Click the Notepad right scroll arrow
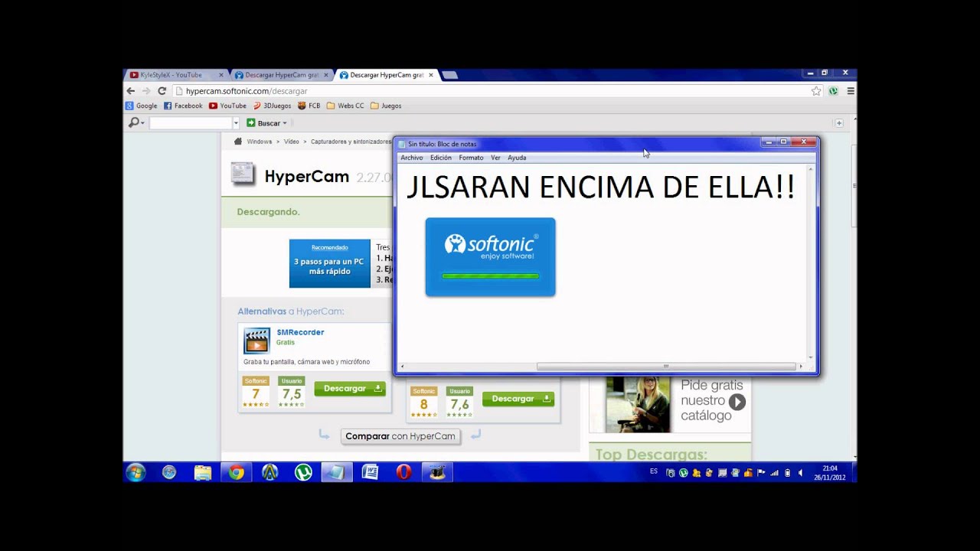This screenshot has width=980, height=551. click(x=801, y=367)
